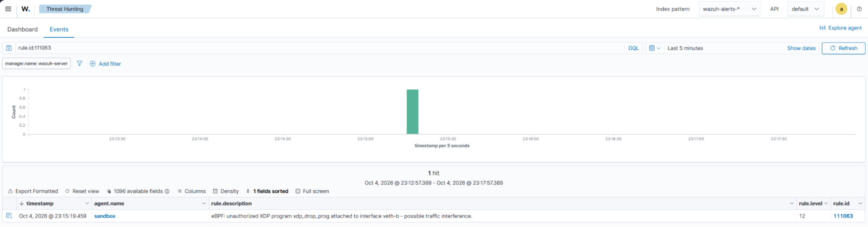Click the filter funnel icon
Screen dimensions: 868x227
(79, 63)
